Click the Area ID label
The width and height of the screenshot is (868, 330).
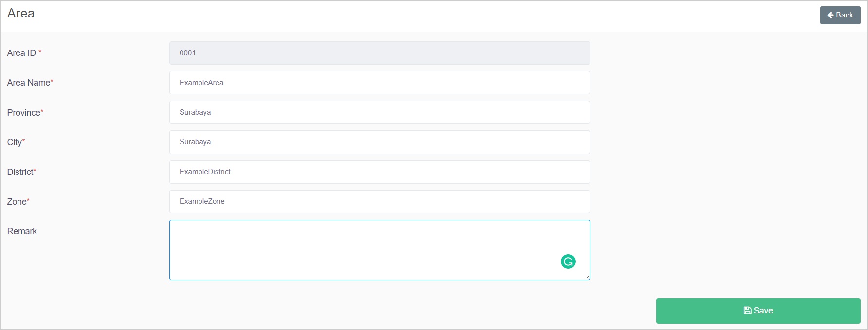point(21,53)
